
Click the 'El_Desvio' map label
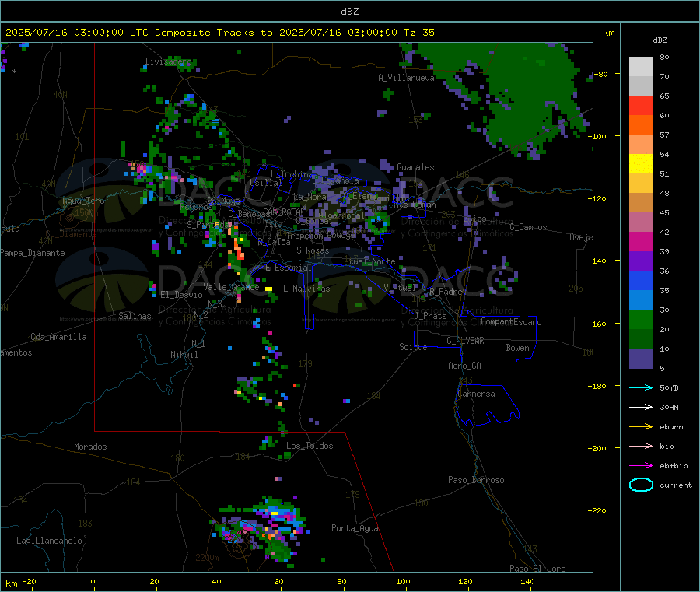[181, 295]
